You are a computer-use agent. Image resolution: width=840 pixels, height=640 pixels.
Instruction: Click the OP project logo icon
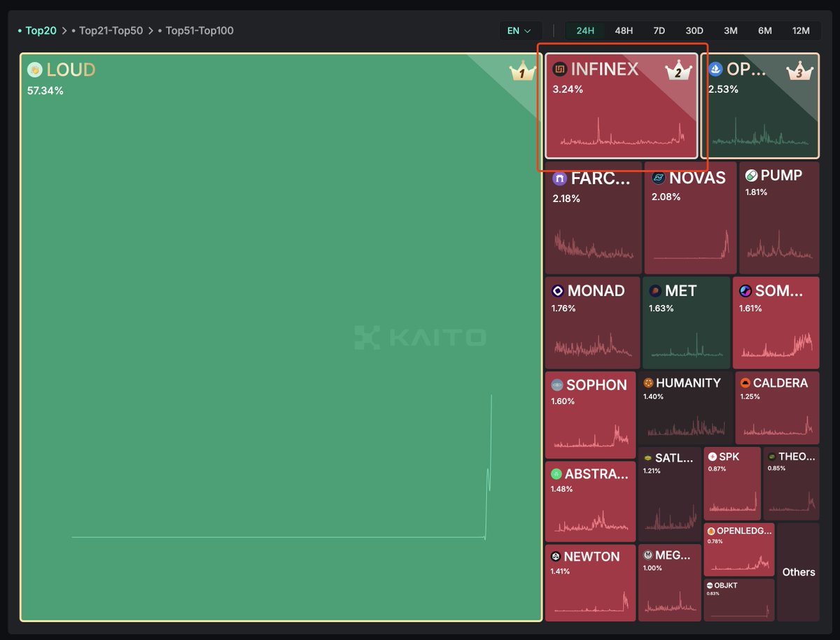[715, 69]
